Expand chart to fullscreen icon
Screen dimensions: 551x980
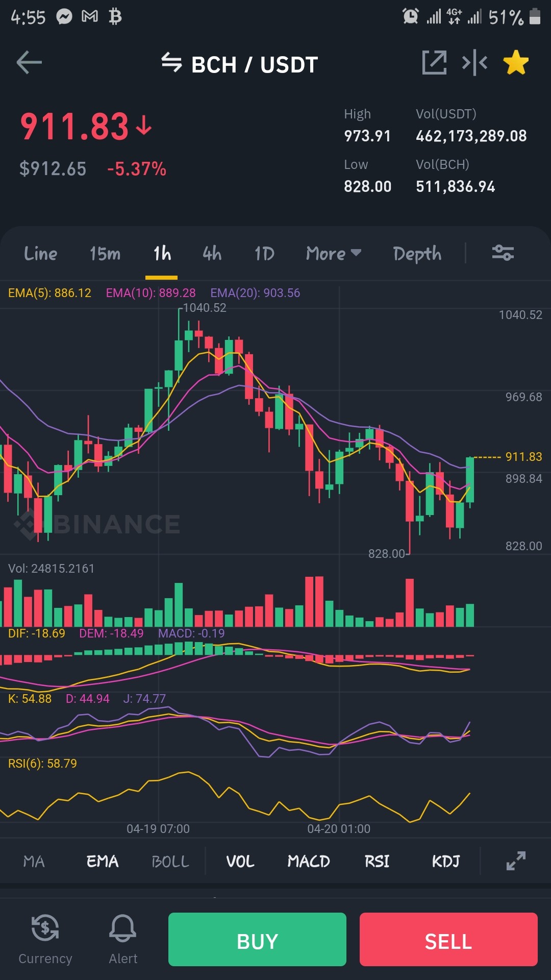[516, 861]
